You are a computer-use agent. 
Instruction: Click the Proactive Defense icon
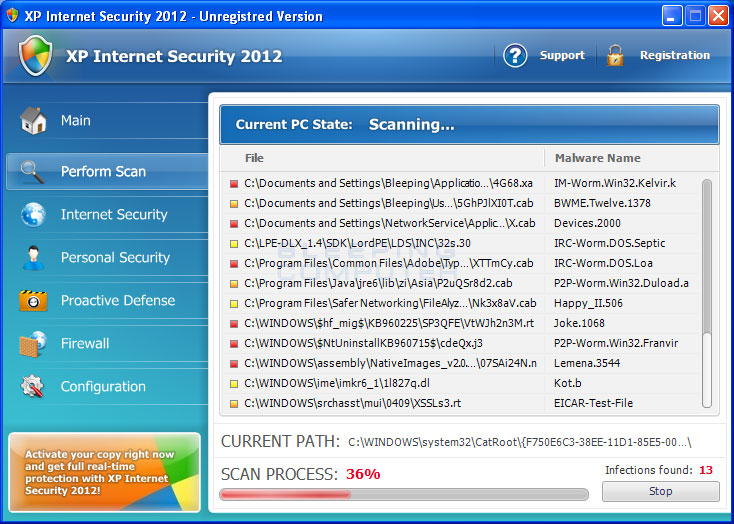point(33,301)
